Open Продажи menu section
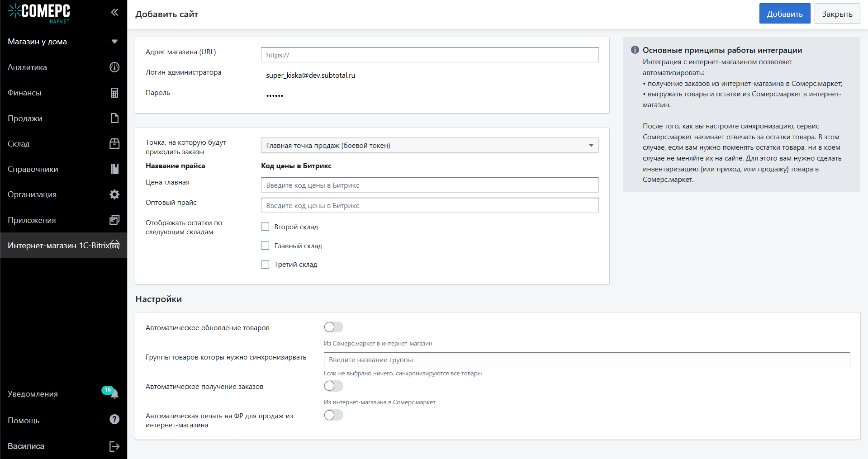 pyautogui.click(x=63, y=118)
